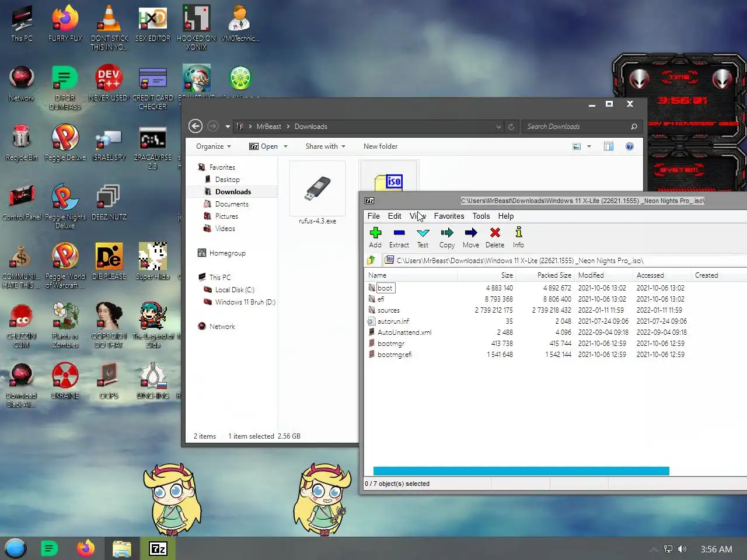Sort by Packed Size column header
Viewport: 747px width, 560px height.
(x=546, y=275)
